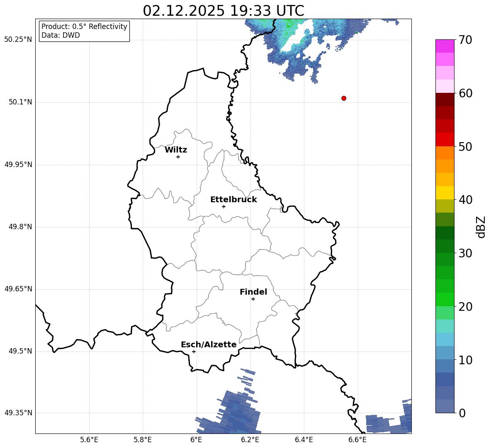
Task: Pick the olive swatch just below 40
Action: tap(445, 206)
